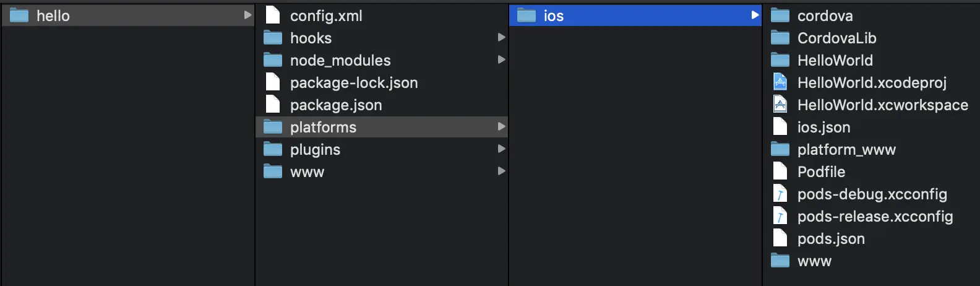Click the config.xml document icon
This screenshot has height=286, width=980.
click(x=273, y=15)
